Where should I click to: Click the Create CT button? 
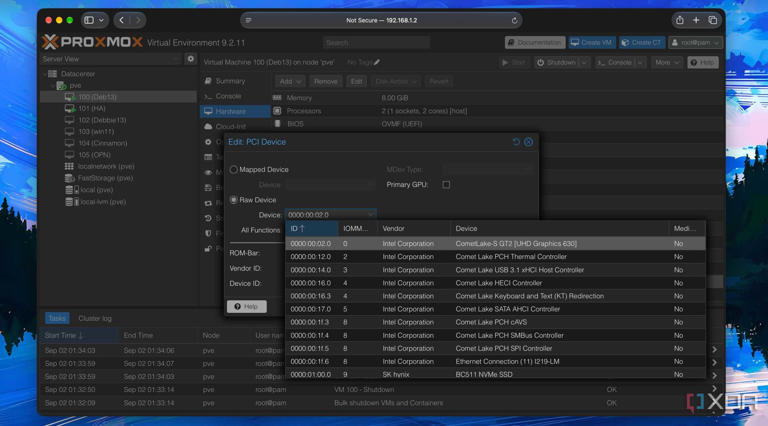(x=642, y=43)
